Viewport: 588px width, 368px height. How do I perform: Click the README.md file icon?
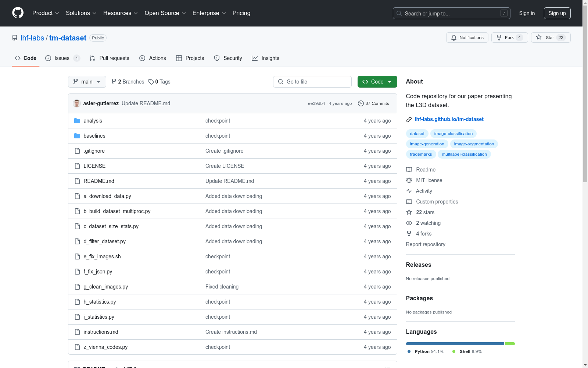coord(77,181)
